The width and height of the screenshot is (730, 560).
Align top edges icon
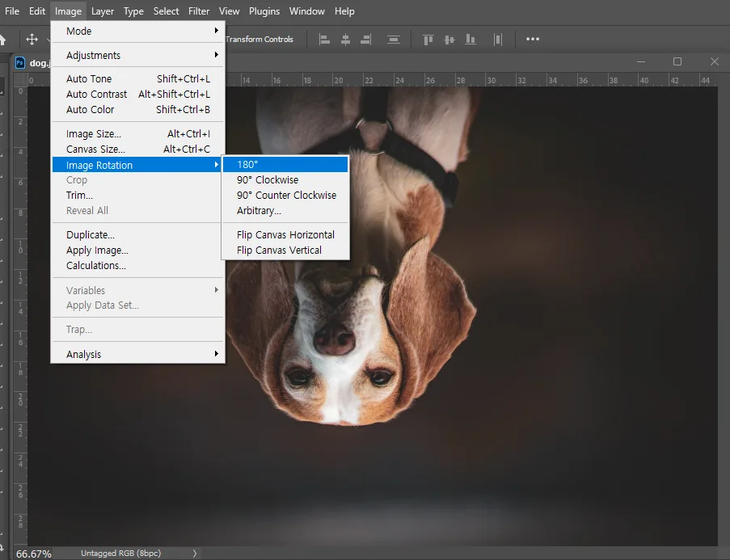click(428, 40)
